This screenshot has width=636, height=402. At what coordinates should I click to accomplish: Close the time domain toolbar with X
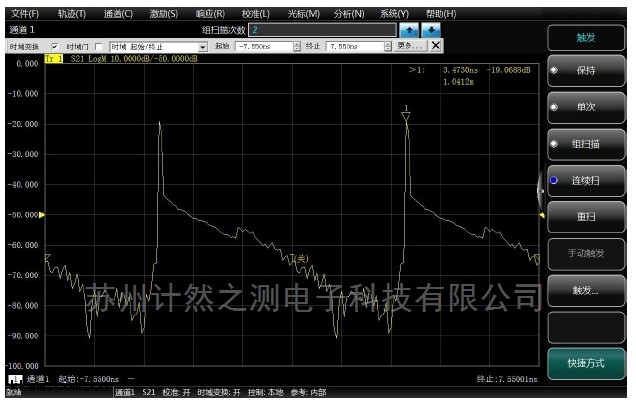(436, 46)
